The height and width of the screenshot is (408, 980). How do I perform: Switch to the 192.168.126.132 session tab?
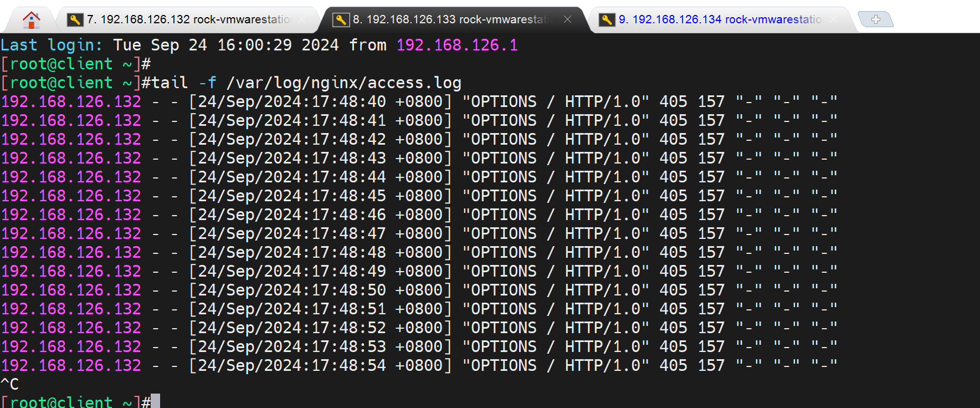pos(188,20)
